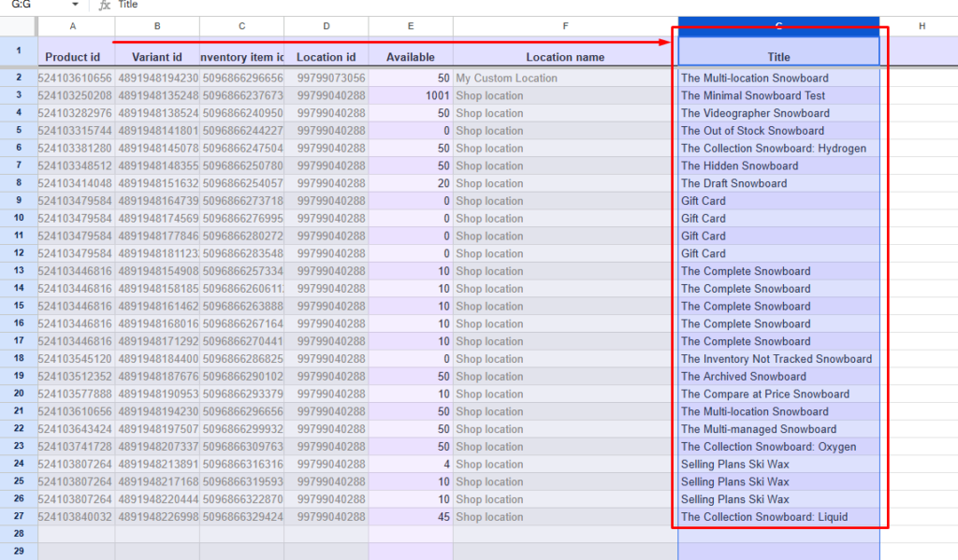
Task: Click Location id 99799073056
Action: (x=327, y=79)
